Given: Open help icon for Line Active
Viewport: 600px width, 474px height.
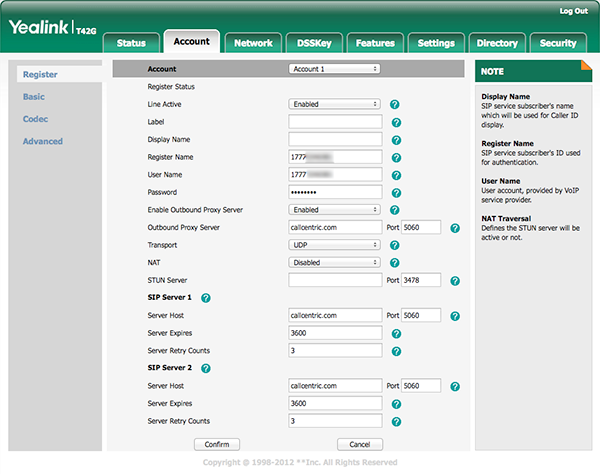Looking at the screenshot, I should 395,104.
